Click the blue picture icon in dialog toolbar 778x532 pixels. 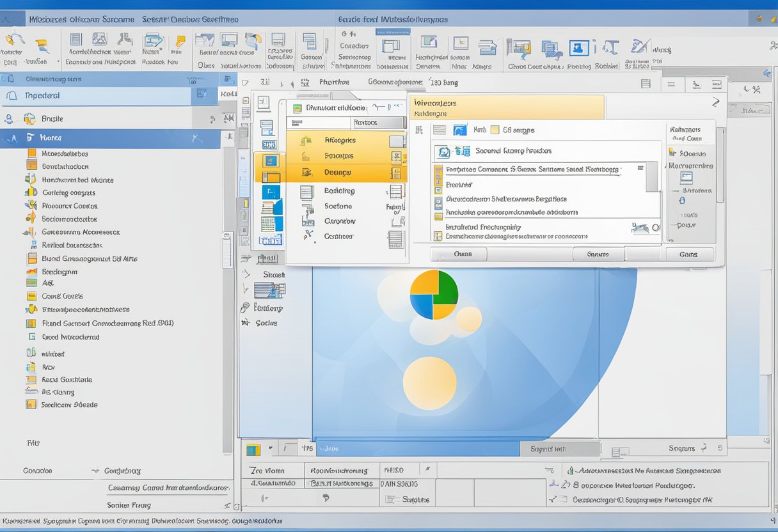(460, 130)
